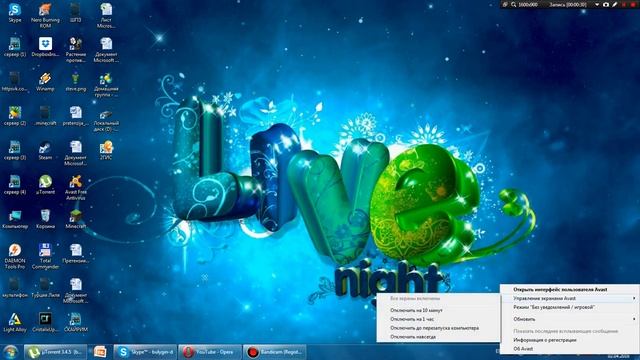Select the .minecraft folder icon

(45, 116)
